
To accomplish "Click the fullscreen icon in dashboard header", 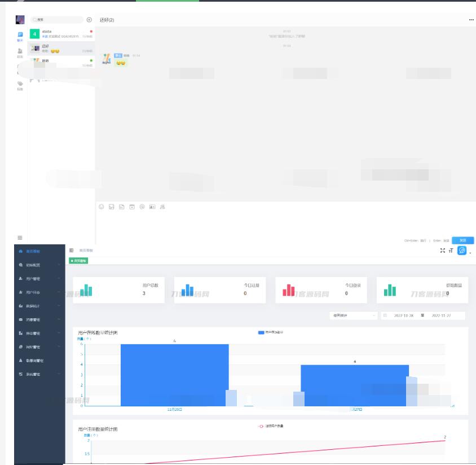I will pos(443,251).
